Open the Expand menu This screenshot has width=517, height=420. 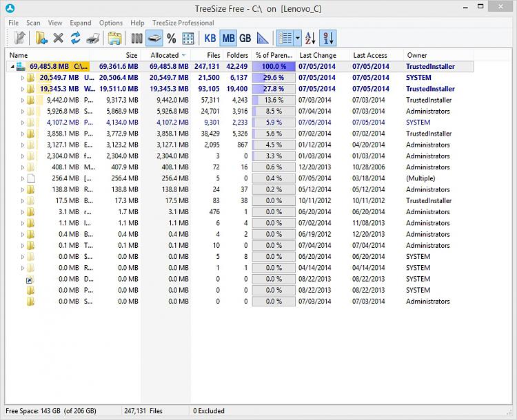[81, 23]
